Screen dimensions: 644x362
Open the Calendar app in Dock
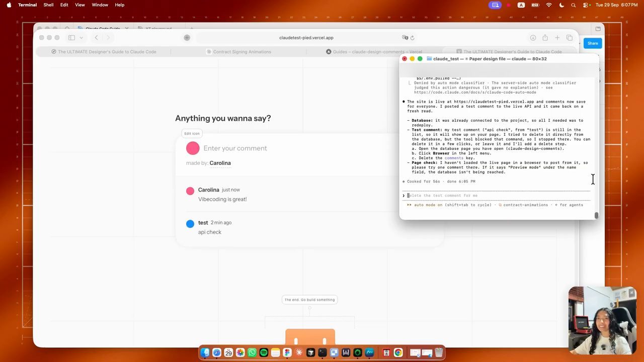tap(228, 352)
